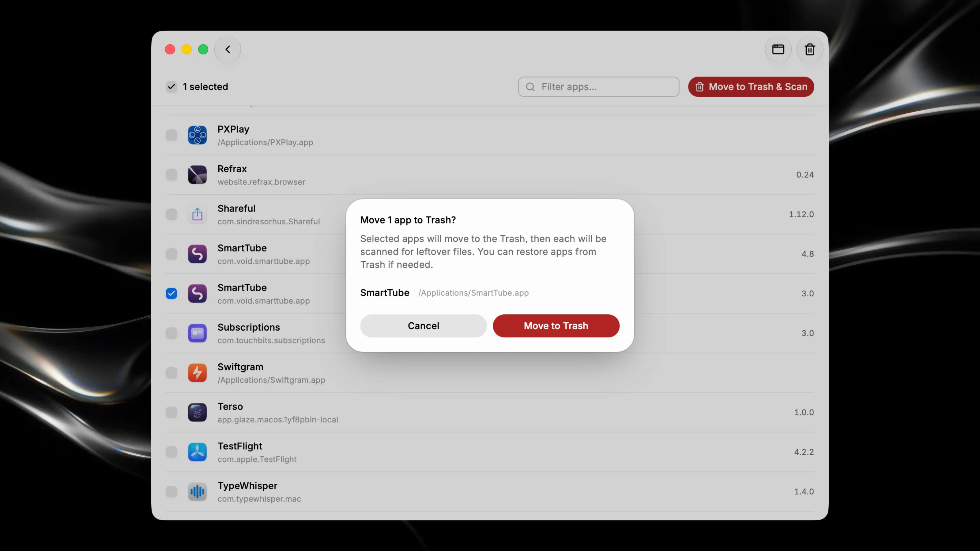Click the PXPlay app icon
Viewport: 980px width, 551px height.
197,135
